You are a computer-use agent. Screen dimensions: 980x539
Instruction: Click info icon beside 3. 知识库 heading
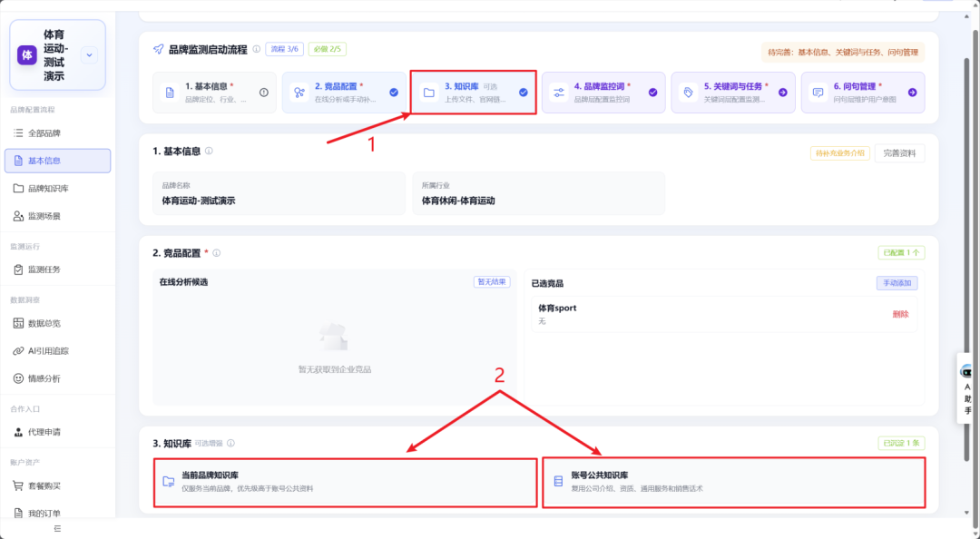(230, 443)
